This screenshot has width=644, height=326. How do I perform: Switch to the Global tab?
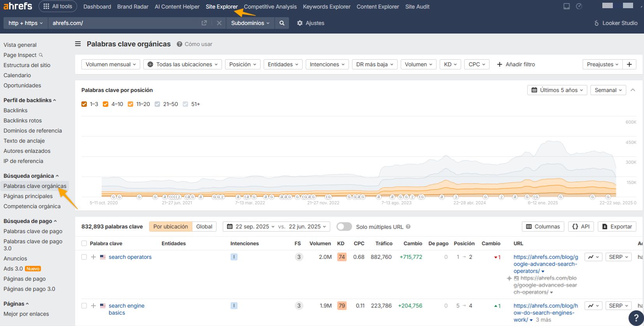(204, 227)
